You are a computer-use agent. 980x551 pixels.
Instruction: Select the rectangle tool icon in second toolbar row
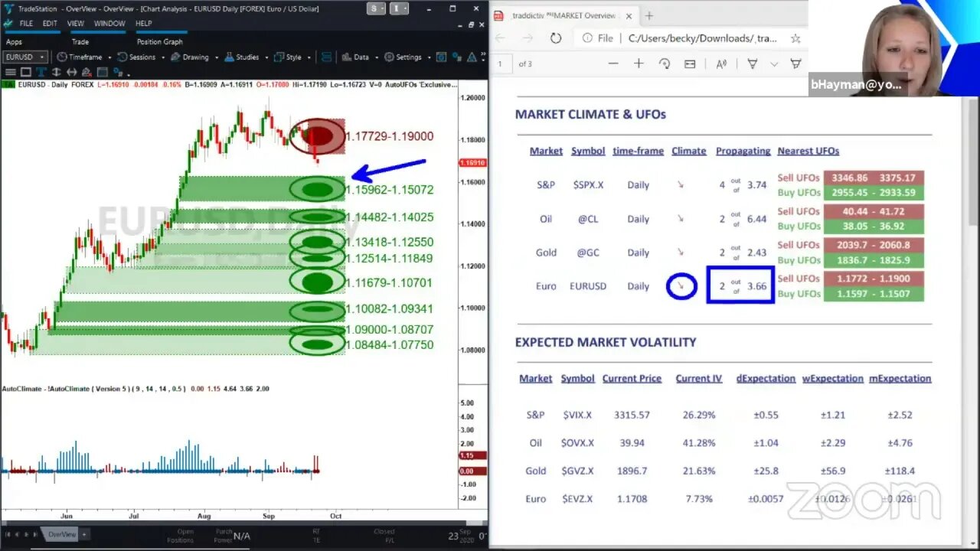pos(26,72)
